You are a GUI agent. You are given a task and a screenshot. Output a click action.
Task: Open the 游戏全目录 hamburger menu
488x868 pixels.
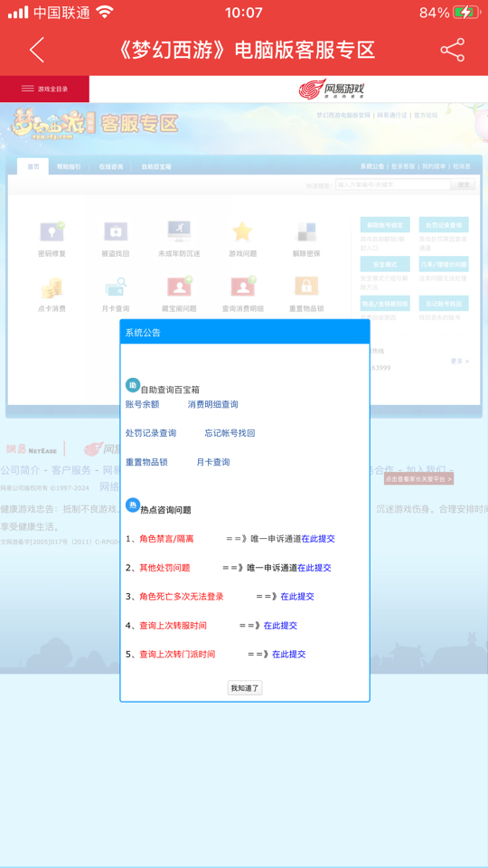44,90
